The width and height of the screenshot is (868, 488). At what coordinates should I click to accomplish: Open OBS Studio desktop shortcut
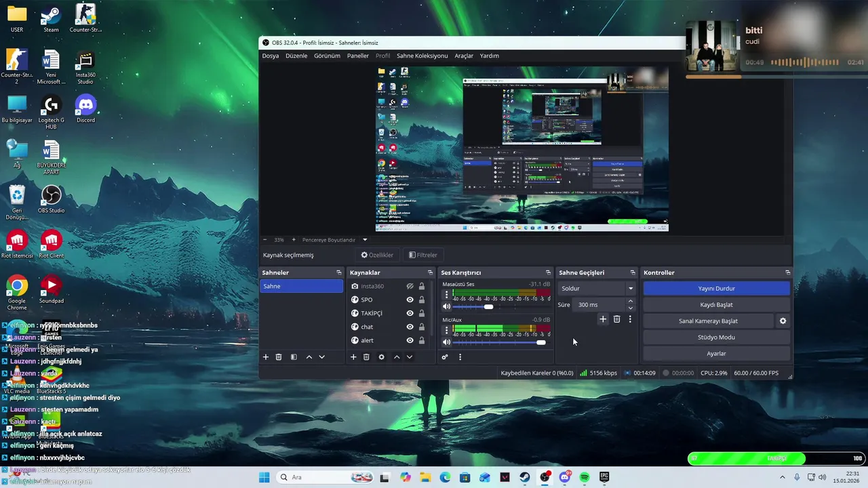(52, 199)
